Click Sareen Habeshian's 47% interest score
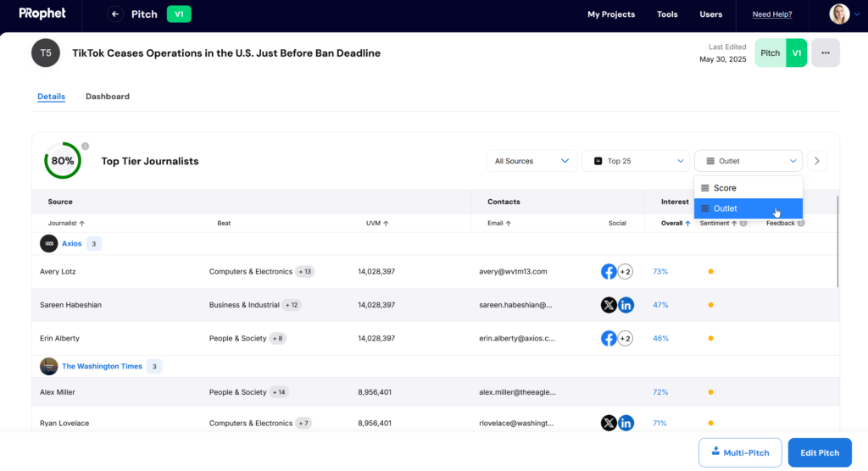This screenshot has height=471, width=868. click(660, 305)
